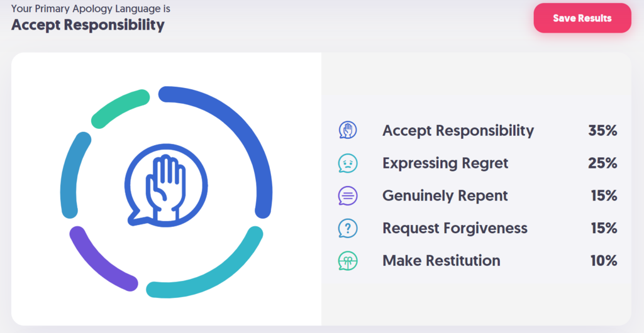The width and height of the screenshot is (644, 333).
Task: Select the Expressing Regret legend label
Action: point(445,163)
